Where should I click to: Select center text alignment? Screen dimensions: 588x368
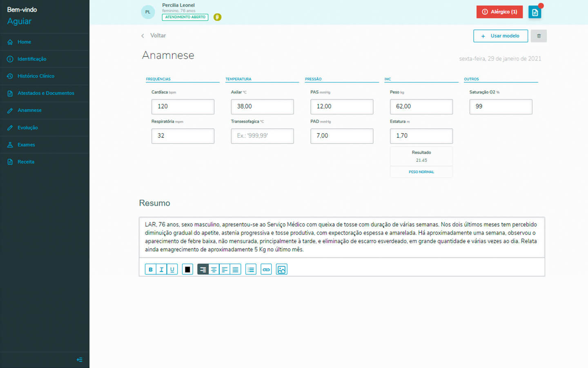tap(214, 269)
